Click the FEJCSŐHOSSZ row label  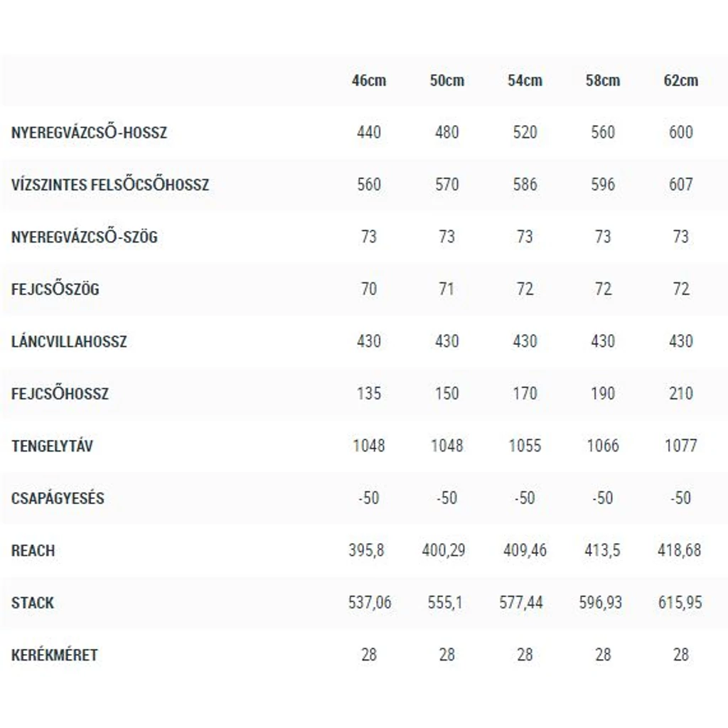(x=60, y=393)
